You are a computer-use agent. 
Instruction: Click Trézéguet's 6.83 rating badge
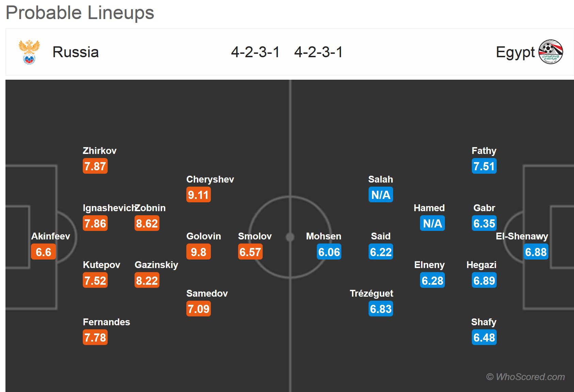[381, 309]
